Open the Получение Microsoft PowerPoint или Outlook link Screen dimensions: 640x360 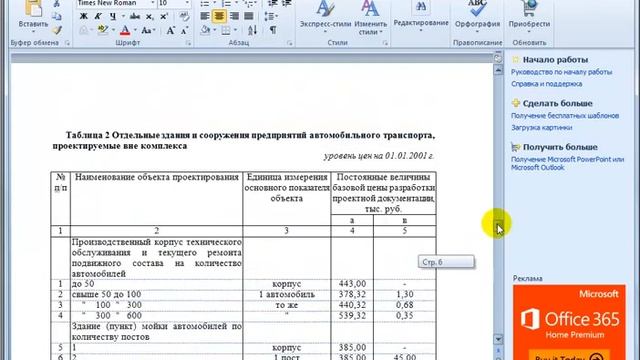pyautogui.click(x=567, y=163)
